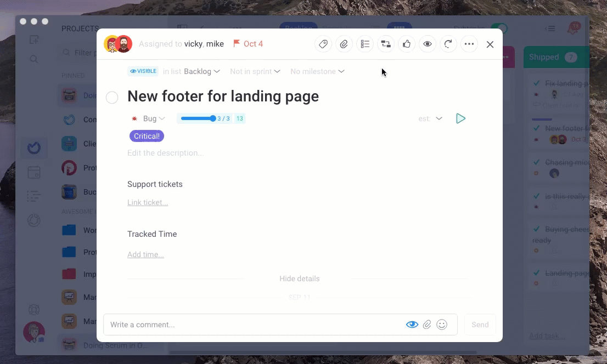Start the timer with the play button

point(460,119)
